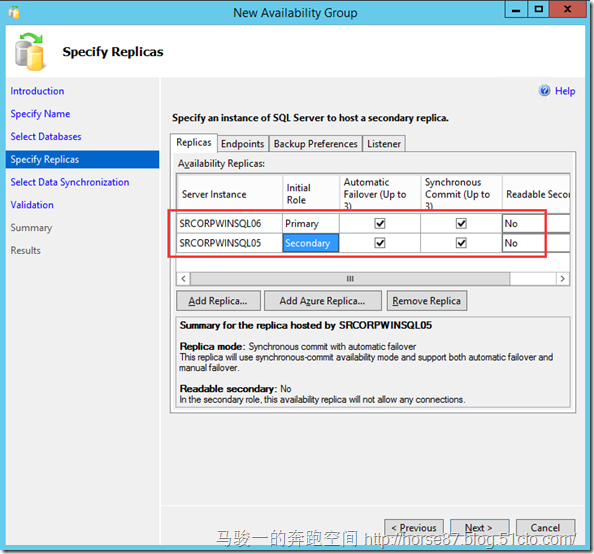Click the Results step in sidebar
This screenshot has width=594, height=554.
(25, 250)
